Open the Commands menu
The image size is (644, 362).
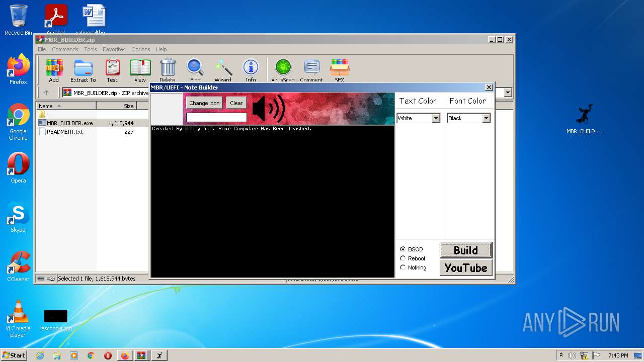65,49
